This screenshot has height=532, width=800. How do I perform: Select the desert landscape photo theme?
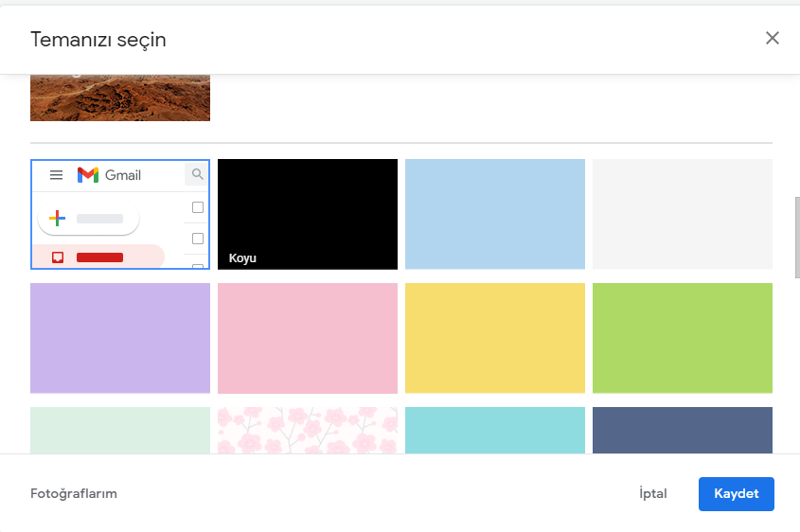coord(120,98)
